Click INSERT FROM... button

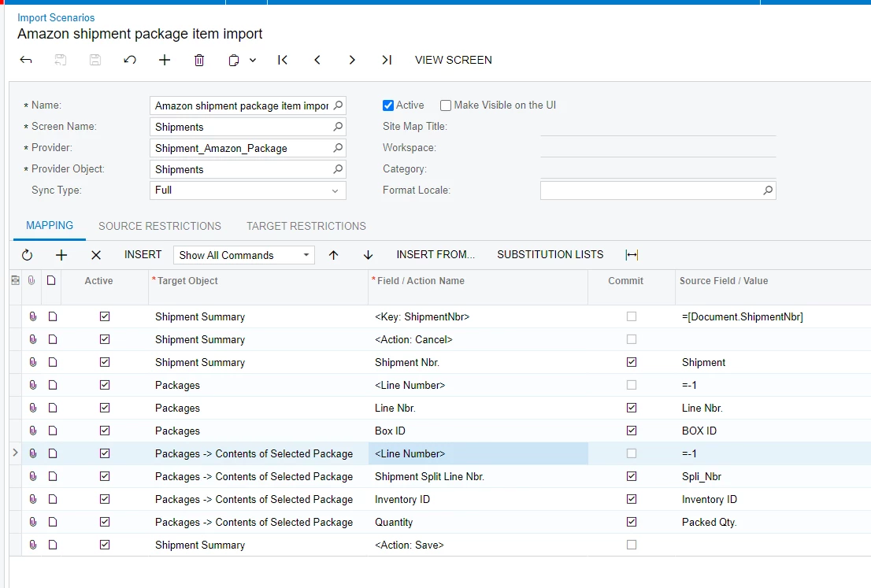tap(435, 254)
